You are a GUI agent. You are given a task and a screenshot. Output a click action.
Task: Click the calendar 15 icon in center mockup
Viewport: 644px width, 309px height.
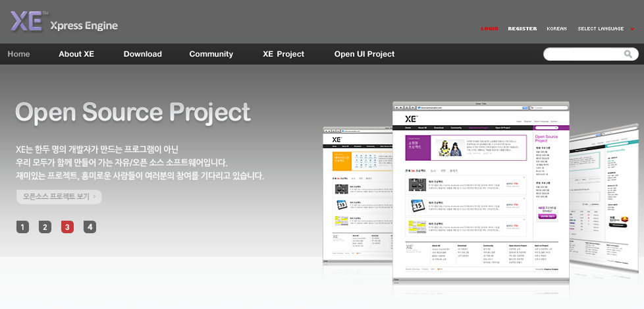417,206
